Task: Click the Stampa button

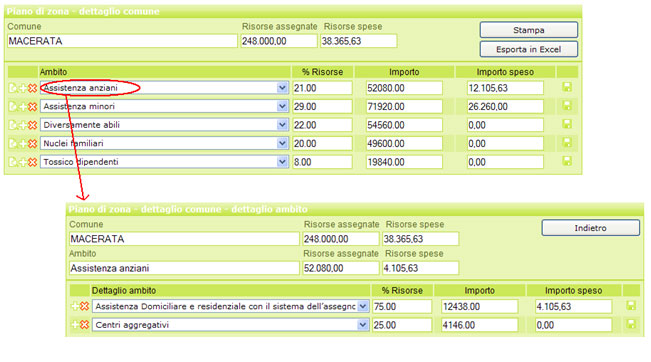Action: 529,30
